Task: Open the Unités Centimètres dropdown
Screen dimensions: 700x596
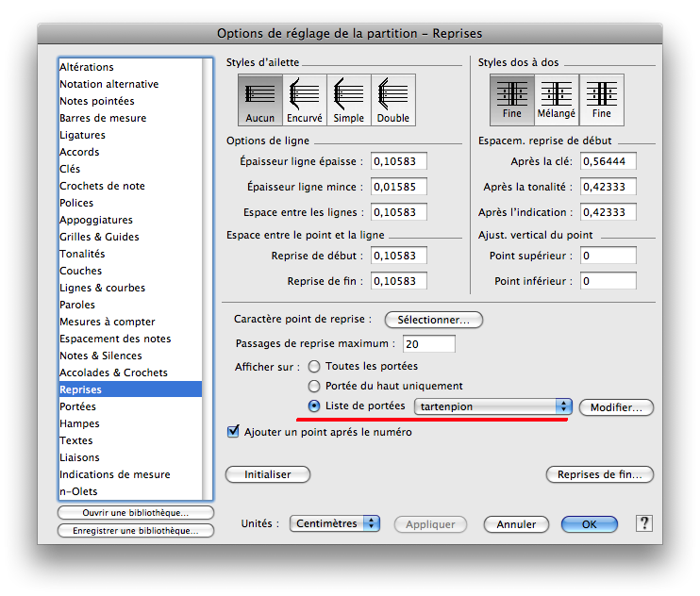Action: [335, 523]
